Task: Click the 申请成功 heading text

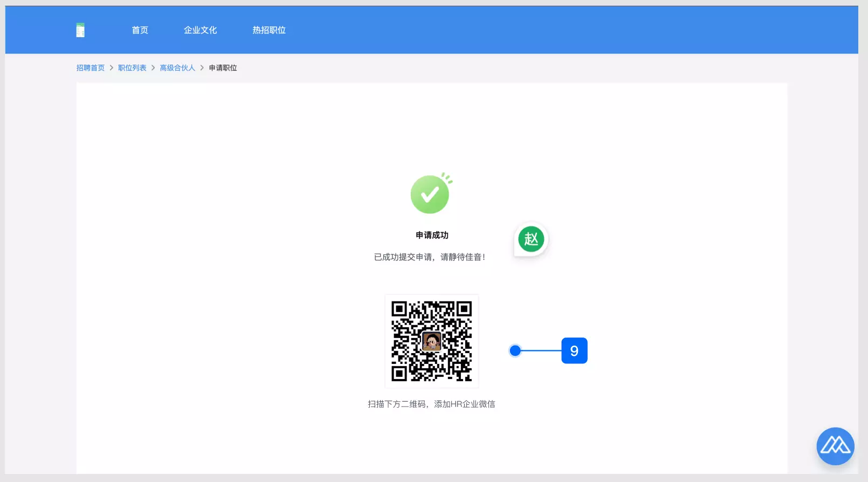Action: point(432,235)
